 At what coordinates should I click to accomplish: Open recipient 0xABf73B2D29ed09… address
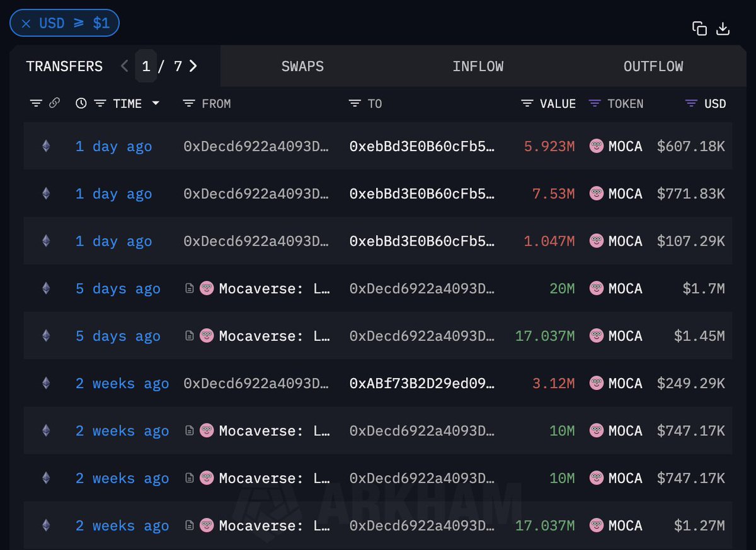(x=422, y=383)
